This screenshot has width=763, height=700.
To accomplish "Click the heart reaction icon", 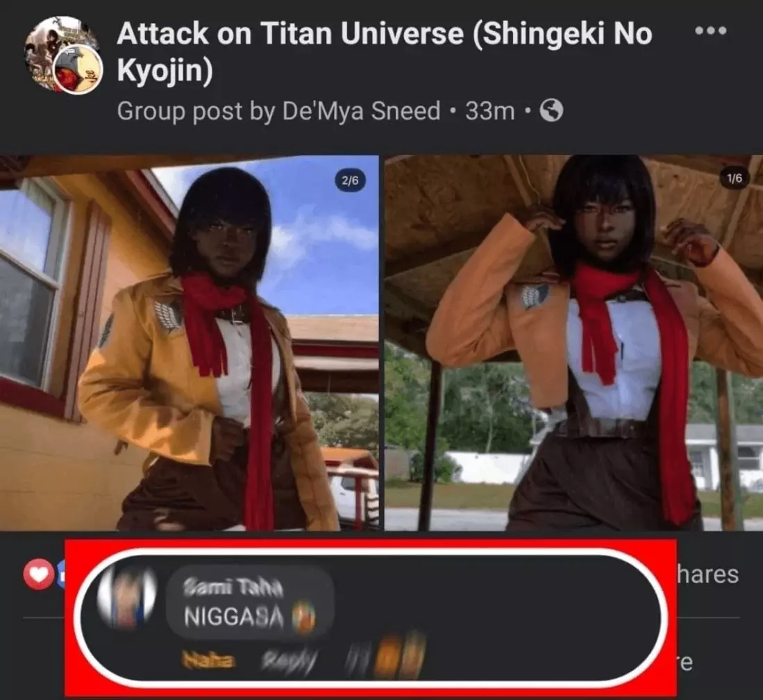I will (38, 574).
